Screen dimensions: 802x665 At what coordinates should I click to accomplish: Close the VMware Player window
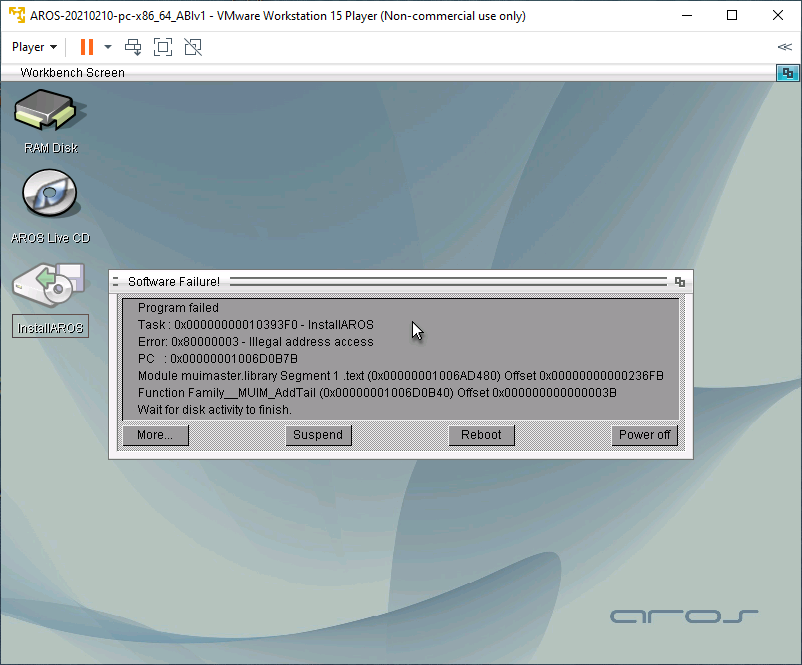pos(777,15)
